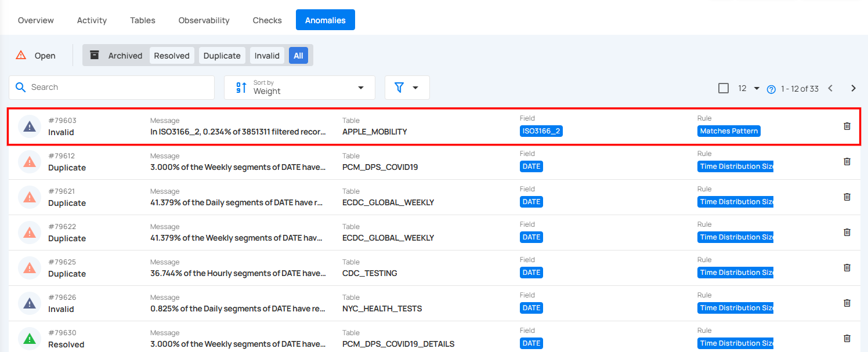Viewport: 868px width, 352px height.
Task: Click the Invalid status icon for #79603
Action: (30, 126)
